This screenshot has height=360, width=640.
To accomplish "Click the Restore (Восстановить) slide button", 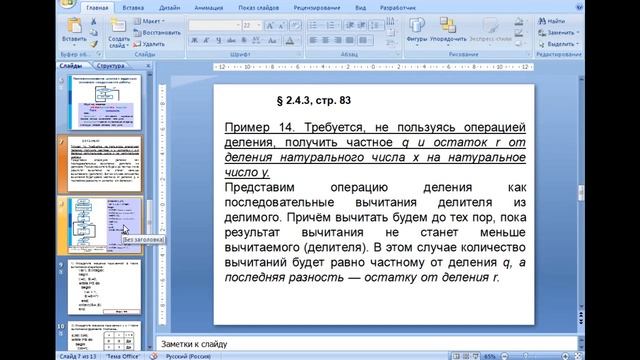I will [x=157, y=33].
